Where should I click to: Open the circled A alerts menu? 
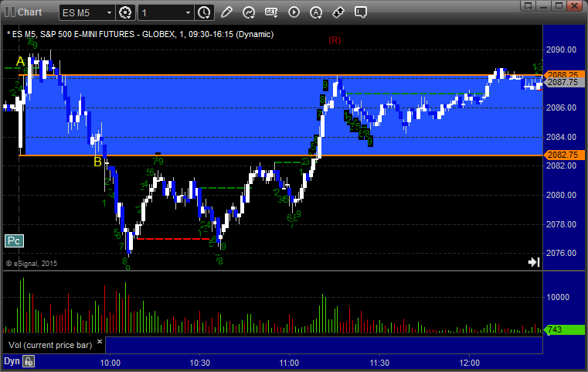316,12
